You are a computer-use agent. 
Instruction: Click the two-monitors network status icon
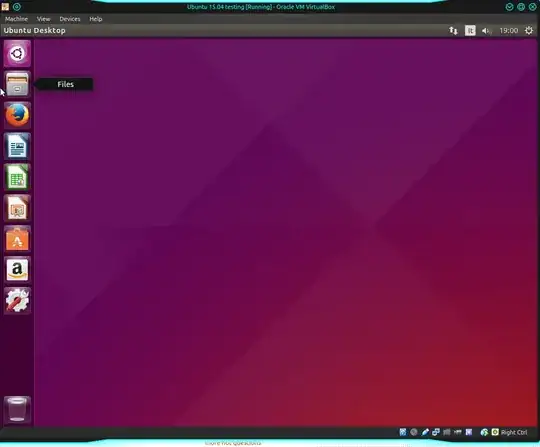click(436, 432)
